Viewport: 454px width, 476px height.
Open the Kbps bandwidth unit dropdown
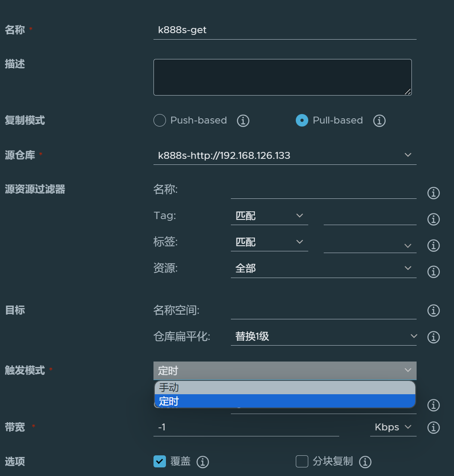(x=393, y=427)
